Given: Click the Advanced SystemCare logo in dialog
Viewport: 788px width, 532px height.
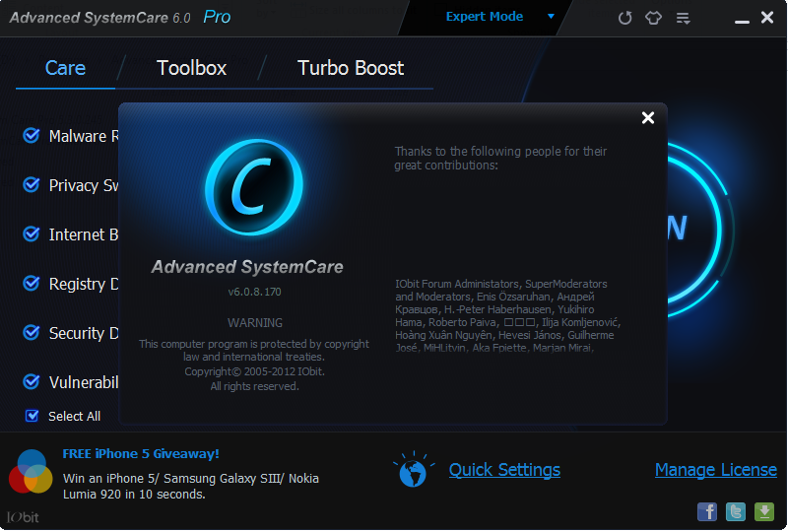Looking at the screenshot, I should [x=254, y=187].
